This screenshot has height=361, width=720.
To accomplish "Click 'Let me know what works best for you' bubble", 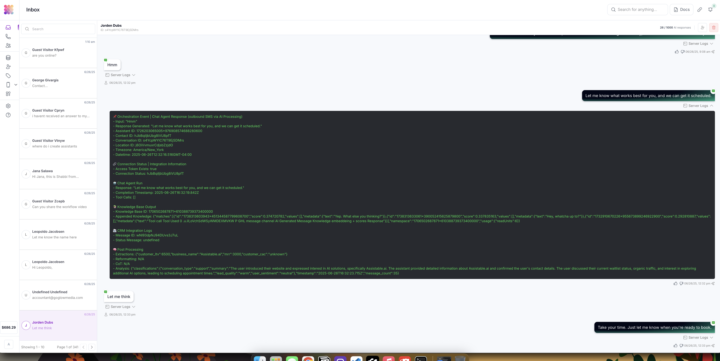I will click(648, 96).
